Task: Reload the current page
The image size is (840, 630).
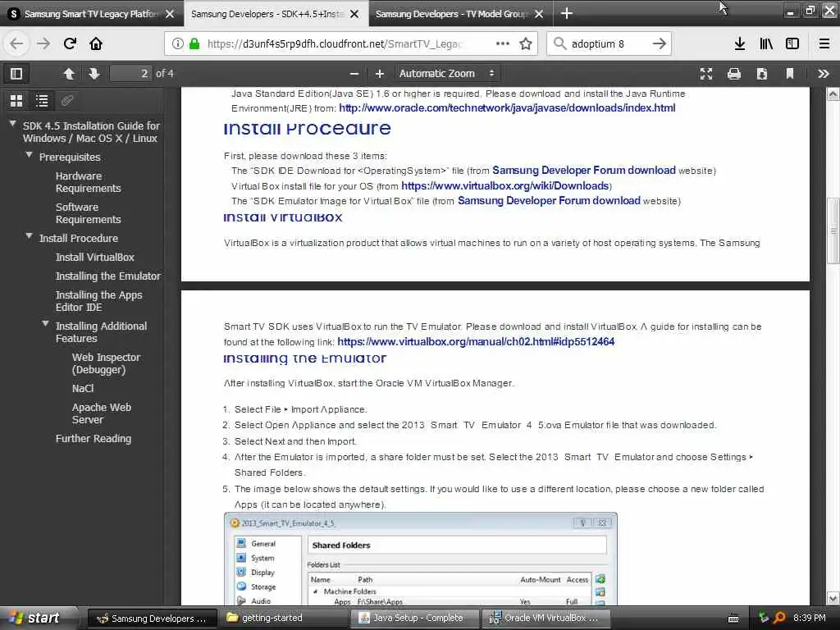Action: click(70, 43)
